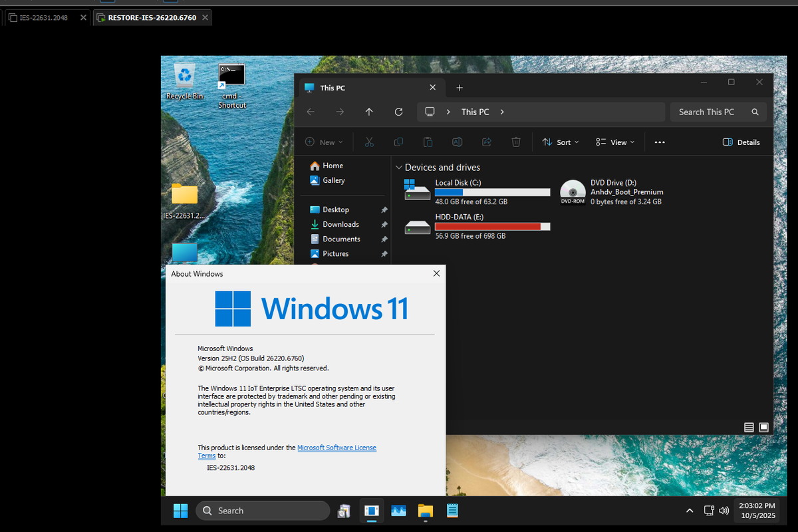
Task: Click the Cut scissors icon in toolbar
Action: pos(369,142)
